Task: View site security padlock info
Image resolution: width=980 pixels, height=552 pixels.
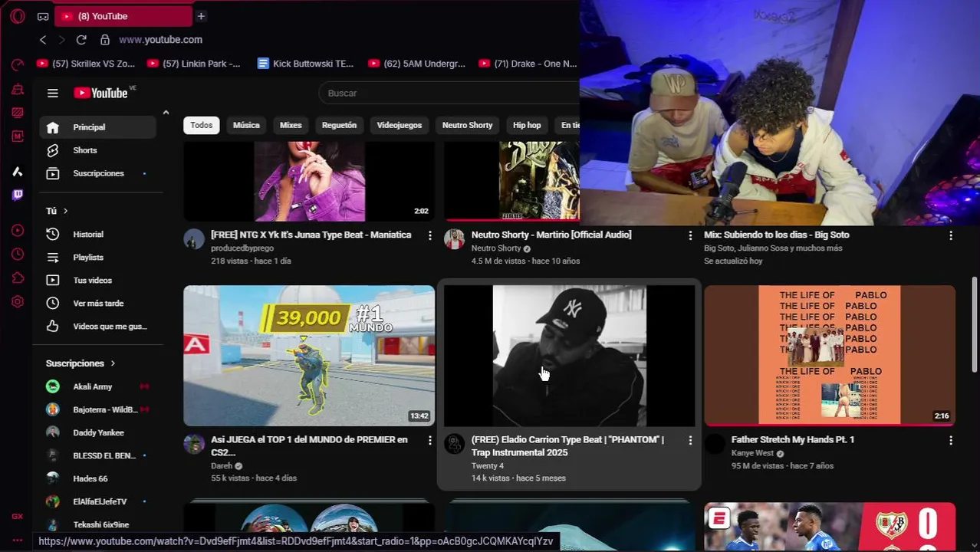Action: pyautogui.click(x=104, y=40)
